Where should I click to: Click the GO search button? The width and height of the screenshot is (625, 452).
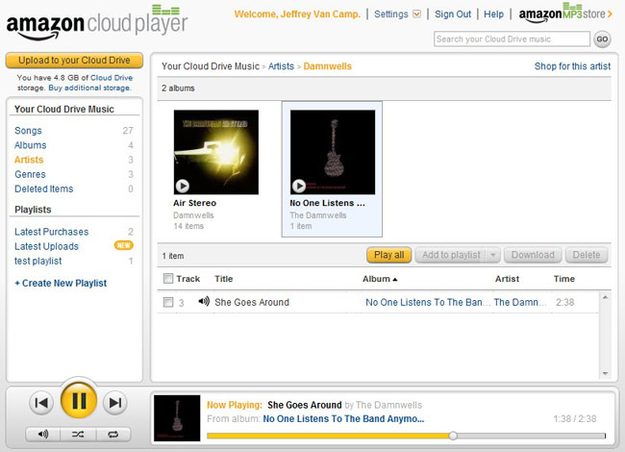pyautogui.click(x=602, y=39)
